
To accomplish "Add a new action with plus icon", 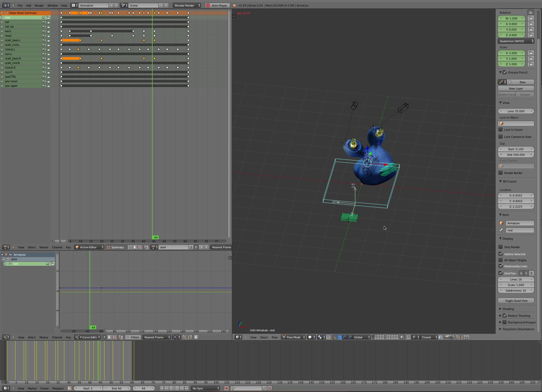I will point(201,247).
